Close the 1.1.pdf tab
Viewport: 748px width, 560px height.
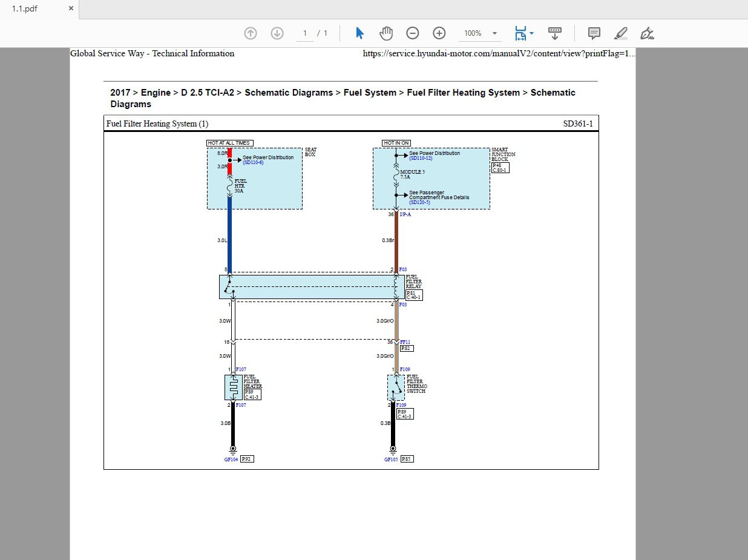coord(71,9)
